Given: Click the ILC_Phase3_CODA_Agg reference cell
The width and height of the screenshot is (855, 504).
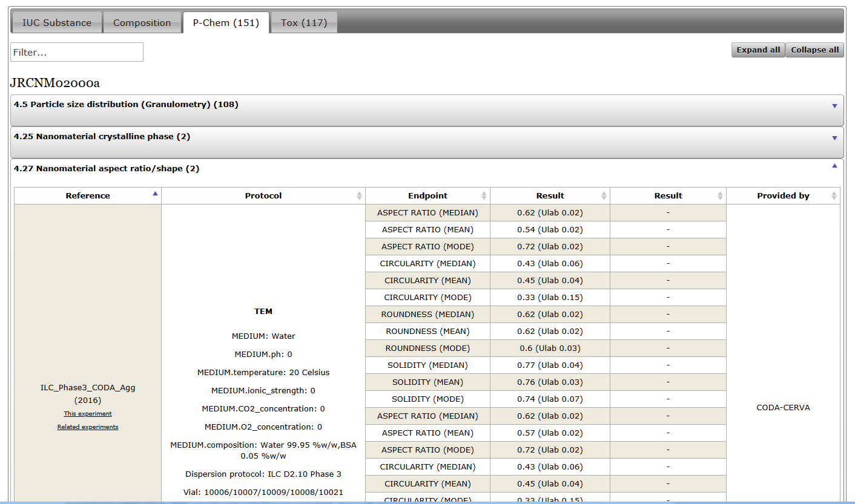Looking at the screenshot, I should [88, 388].
